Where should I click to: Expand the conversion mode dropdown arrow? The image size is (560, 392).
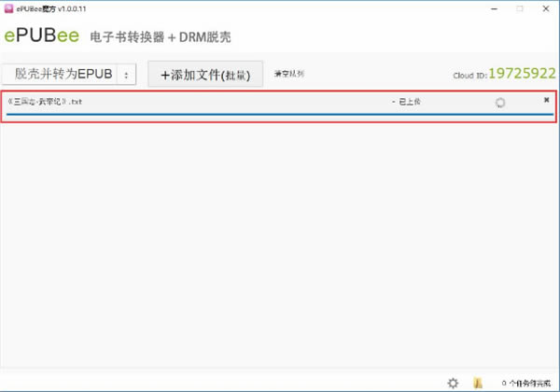tap(127, 75)
